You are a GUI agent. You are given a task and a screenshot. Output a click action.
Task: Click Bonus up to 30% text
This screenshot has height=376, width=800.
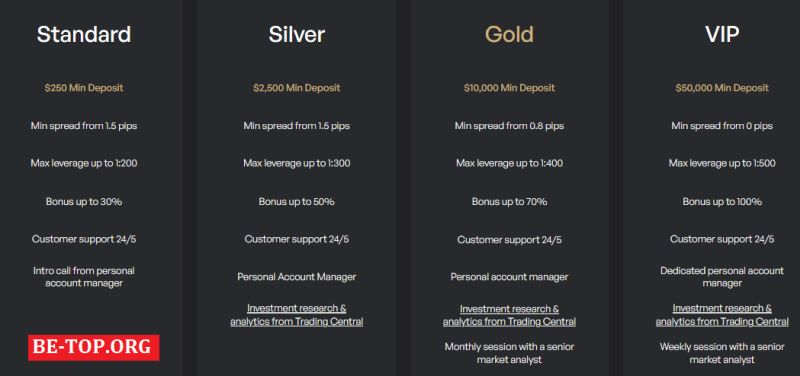click(x=84, y=202)
